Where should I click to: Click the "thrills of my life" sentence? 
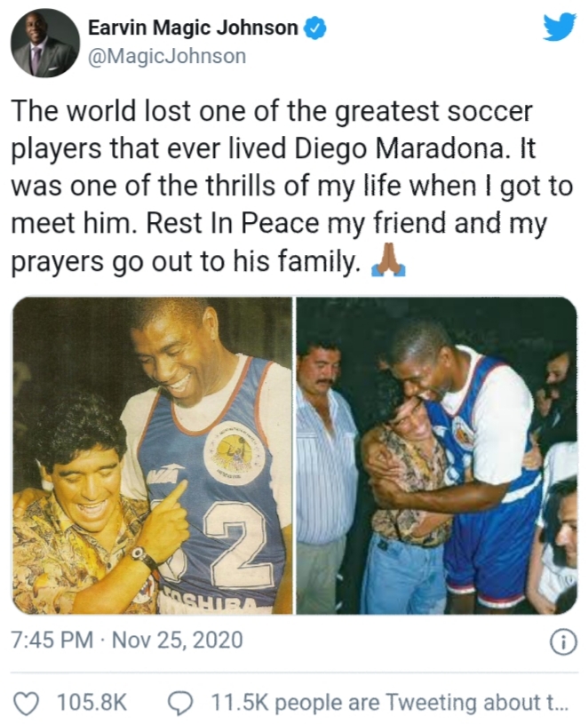(291, 187)
